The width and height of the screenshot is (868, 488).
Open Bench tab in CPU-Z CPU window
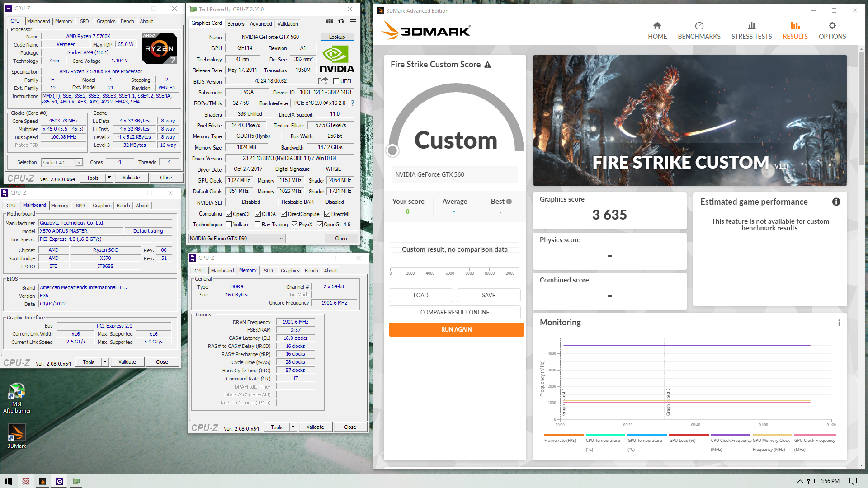(127, 21)
